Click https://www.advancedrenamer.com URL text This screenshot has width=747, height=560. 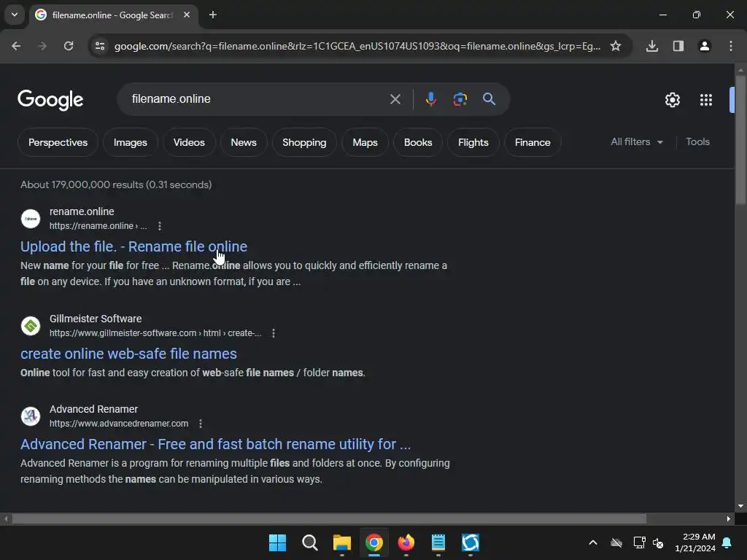(119, 424)
